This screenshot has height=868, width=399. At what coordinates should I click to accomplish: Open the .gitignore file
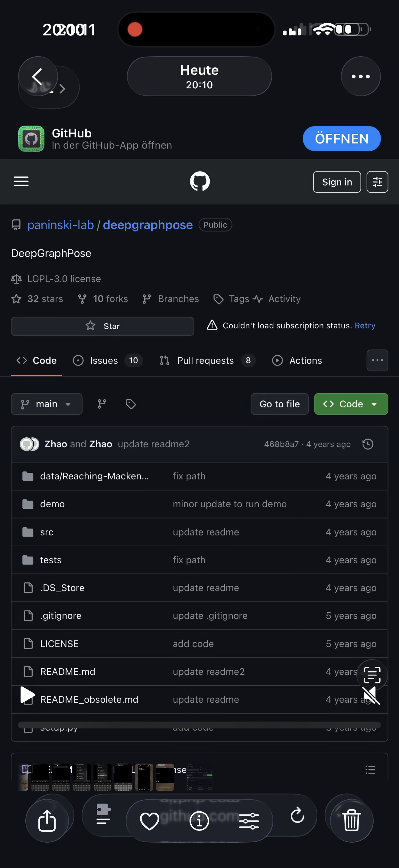(x=60, y=616)
